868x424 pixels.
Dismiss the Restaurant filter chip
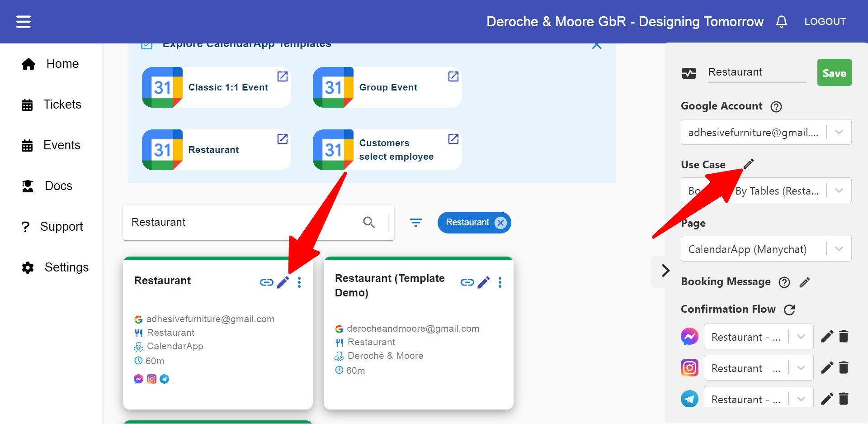[500, 222]
